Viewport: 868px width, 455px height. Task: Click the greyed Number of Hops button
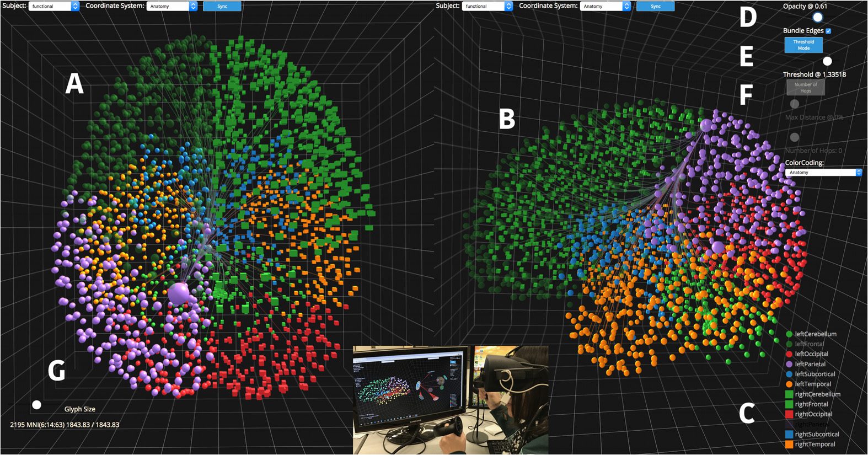(x=806, y=87)
